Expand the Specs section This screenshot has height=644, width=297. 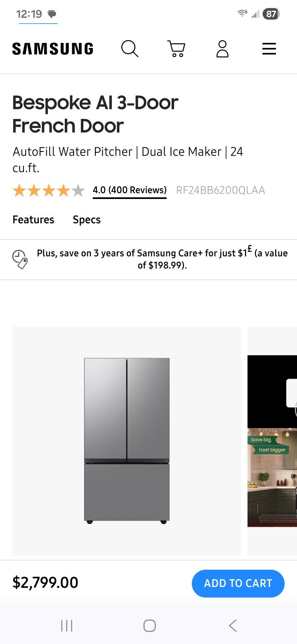[x=86, y=220]
